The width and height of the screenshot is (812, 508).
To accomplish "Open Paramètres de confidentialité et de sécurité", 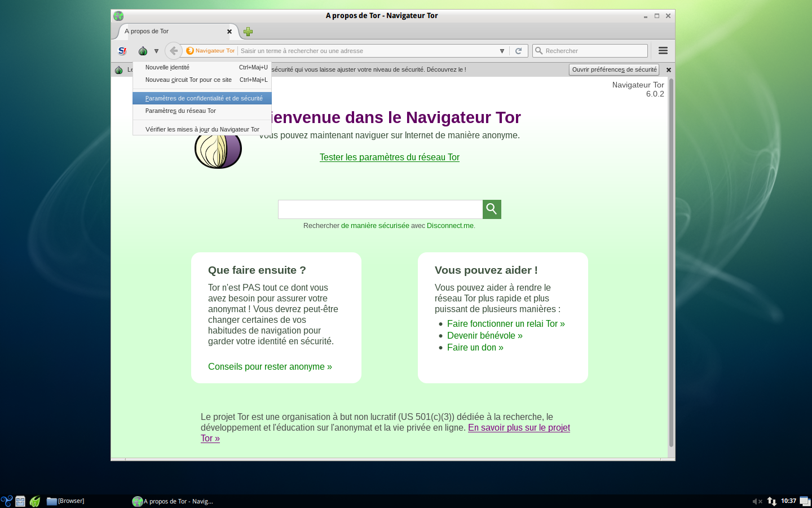I will pyautogui.click(x=202, y=98).
